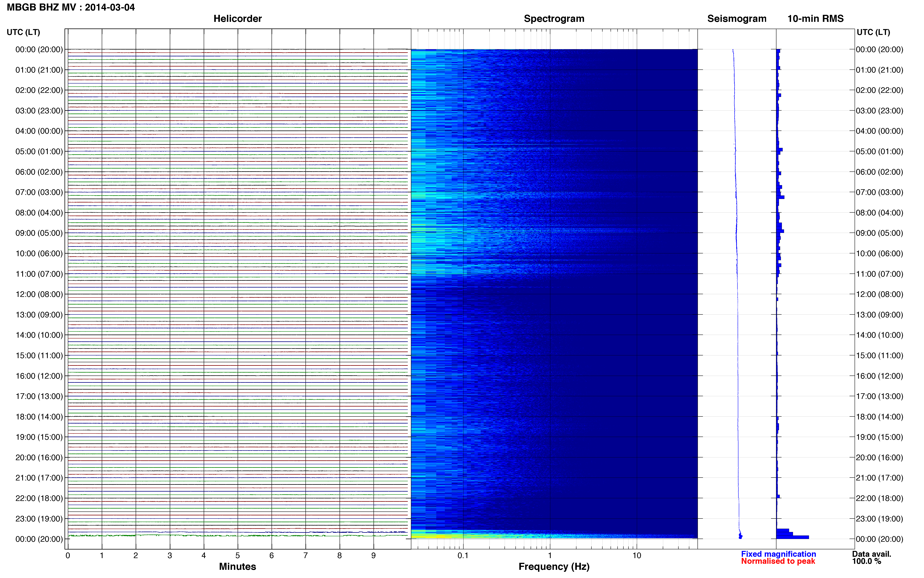Click the right 'UTC (LT)' axis label
This screenshot has width=924, height=578.
(873, 32)
